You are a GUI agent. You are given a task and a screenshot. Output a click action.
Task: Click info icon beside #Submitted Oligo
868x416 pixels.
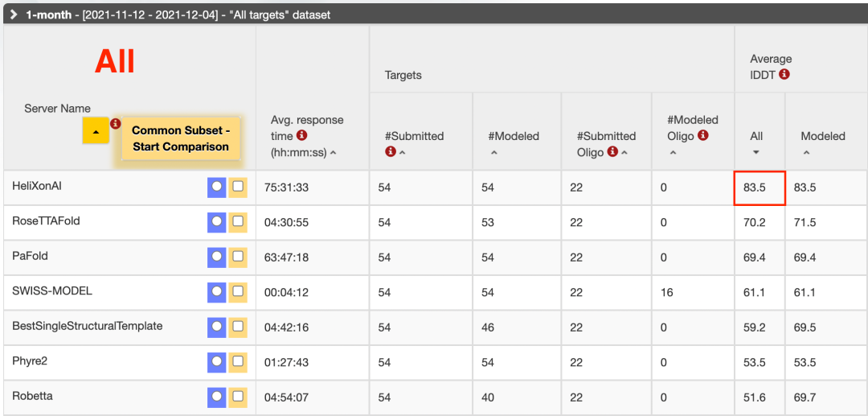point(612,151)
